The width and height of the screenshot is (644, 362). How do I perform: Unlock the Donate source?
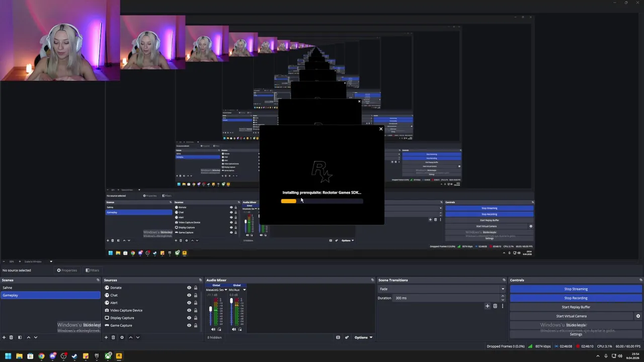[x=196, y=288]
